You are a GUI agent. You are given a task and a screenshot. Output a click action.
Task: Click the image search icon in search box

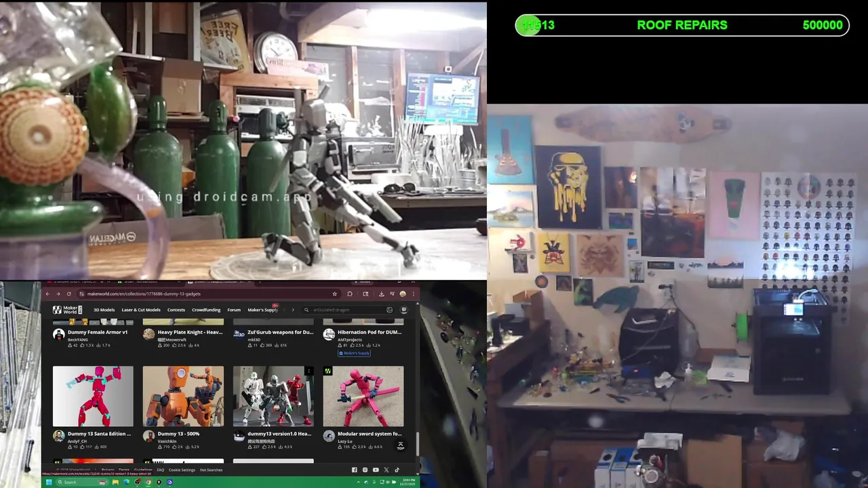389,310
